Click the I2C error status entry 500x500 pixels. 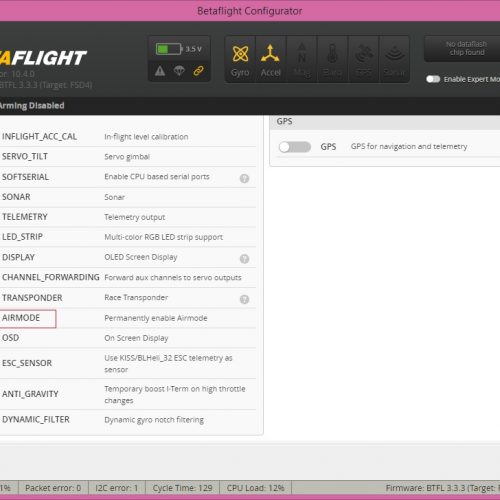pos(117,488)
